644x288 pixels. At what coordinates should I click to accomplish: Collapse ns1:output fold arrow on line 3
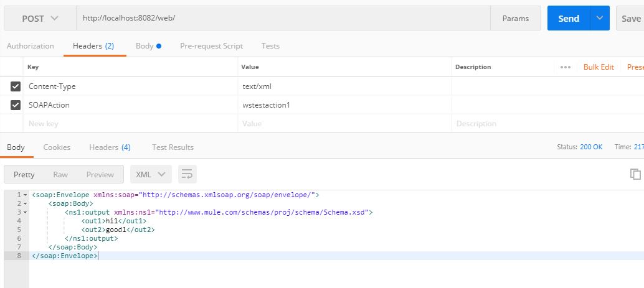[26, 212]
